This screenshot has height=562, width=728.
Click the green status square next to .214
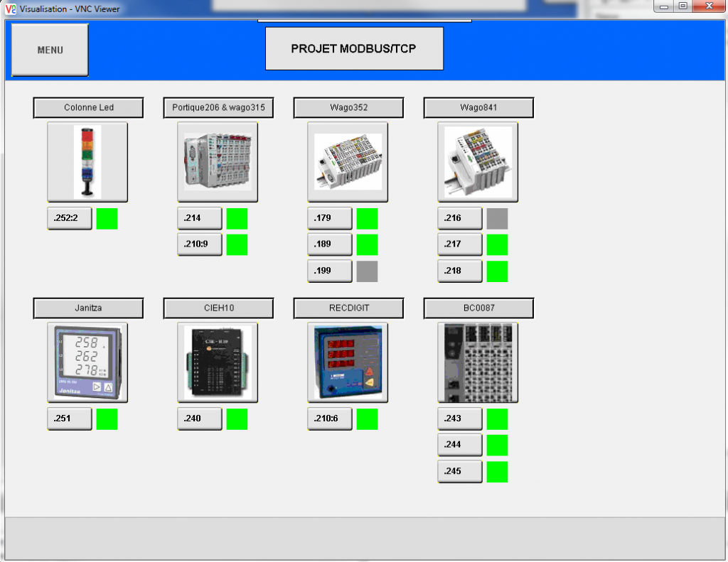coord(237,219)
